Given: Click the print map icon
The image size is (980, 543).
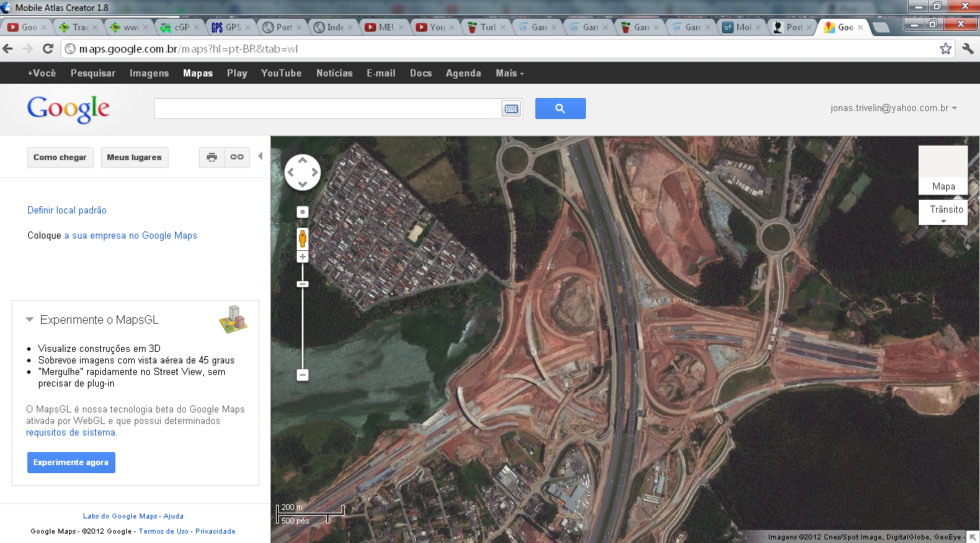Looking at the screenshot, I should click(211, 157).
